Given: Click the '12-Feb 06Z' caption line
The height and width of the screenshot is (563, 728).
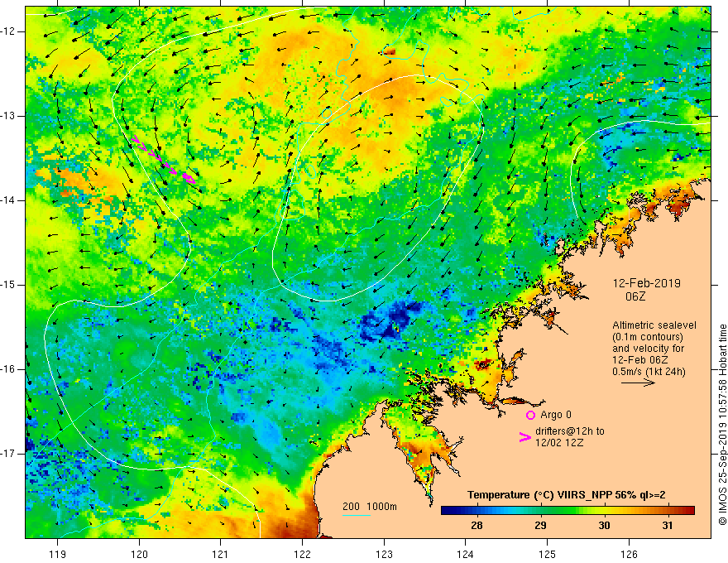Looking at the screenshot, I should pyautogui.click(x=638, y=360).
